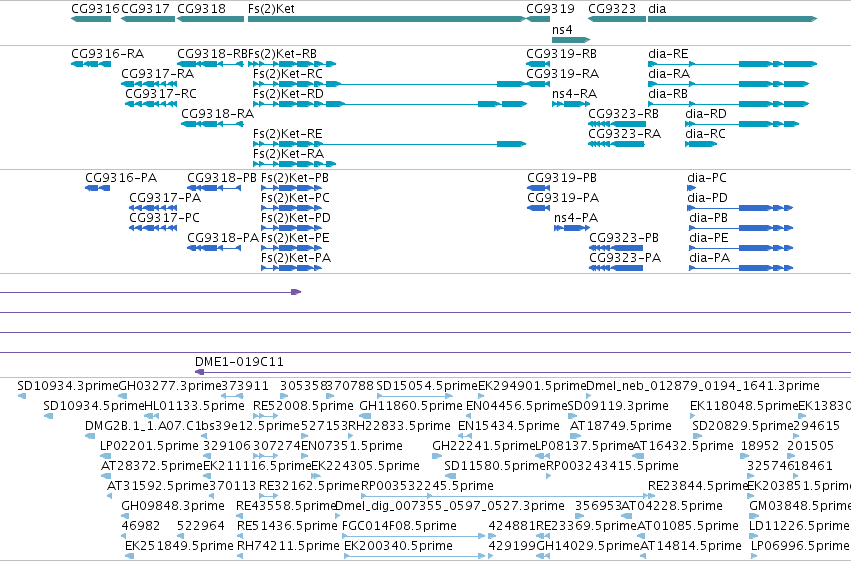Select the CG9323 gene label

point(612,9)
